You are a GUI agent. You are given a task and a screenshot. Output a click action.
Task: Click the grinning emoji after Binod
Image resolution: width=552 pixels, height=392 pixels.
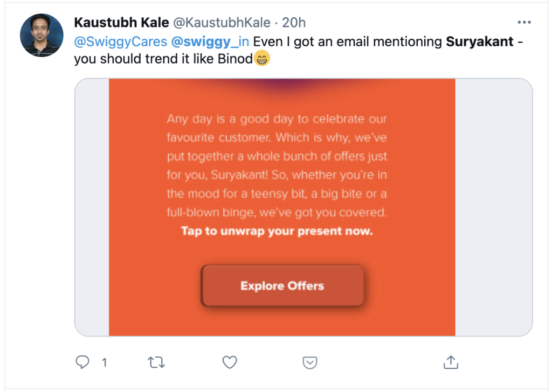pos(261,59)
